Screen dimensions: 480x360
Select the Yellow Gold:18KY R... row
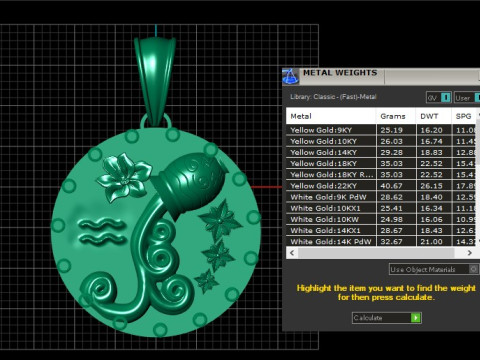point(381,175)
